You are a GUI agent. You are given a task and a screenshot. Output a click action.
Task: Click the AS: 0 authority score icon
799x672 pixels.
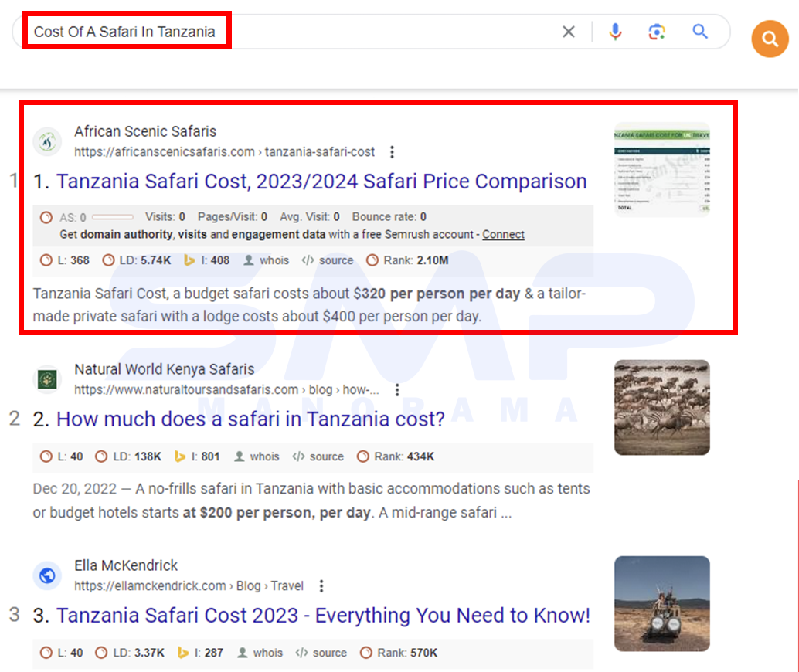[46, 218]
